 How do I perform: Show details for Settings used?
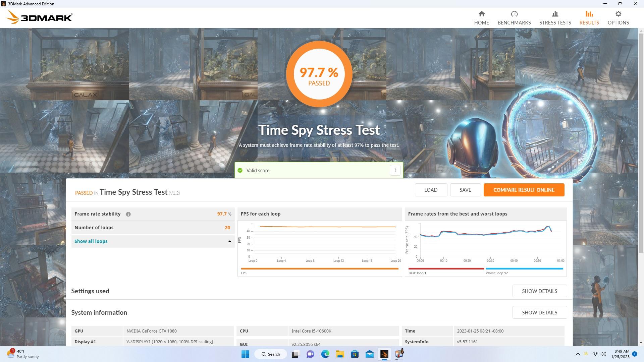(x=539, y=291)
